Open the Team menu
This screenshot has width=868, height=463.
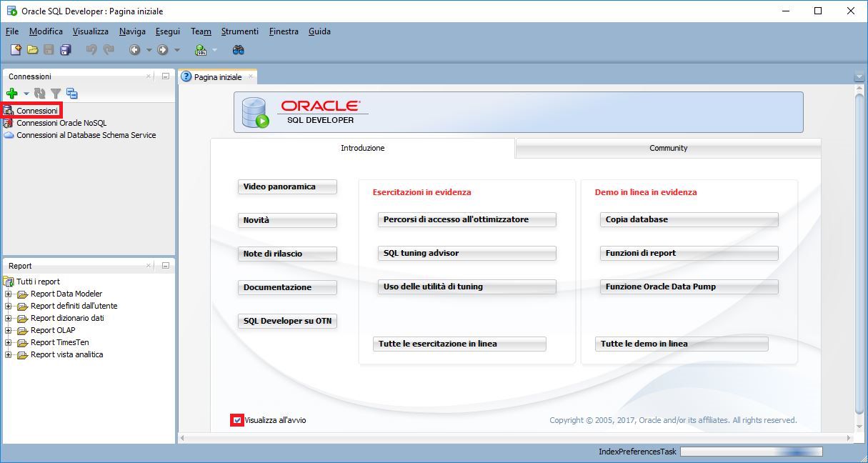[x=201, y=31]
